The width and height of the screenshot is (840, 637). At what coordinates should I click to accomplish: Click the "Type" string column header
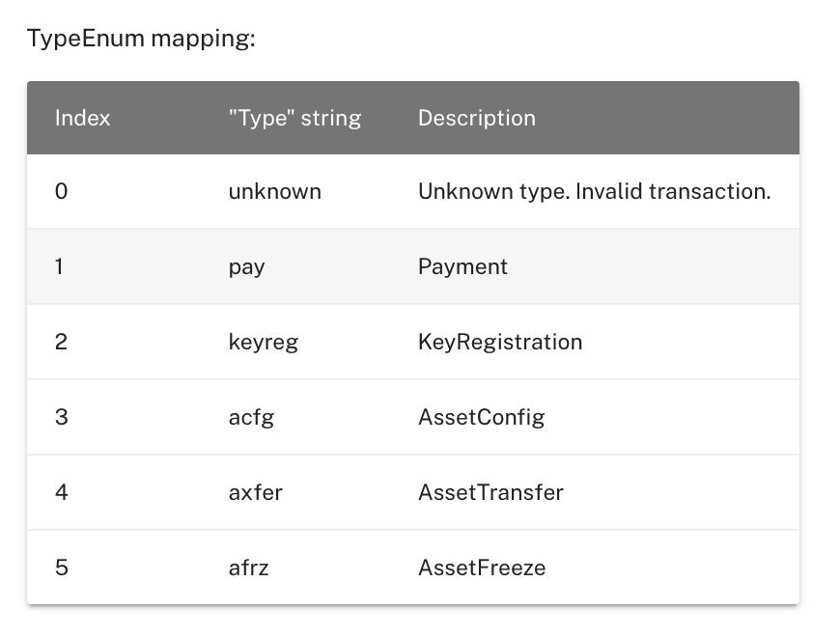click(294, 118)
